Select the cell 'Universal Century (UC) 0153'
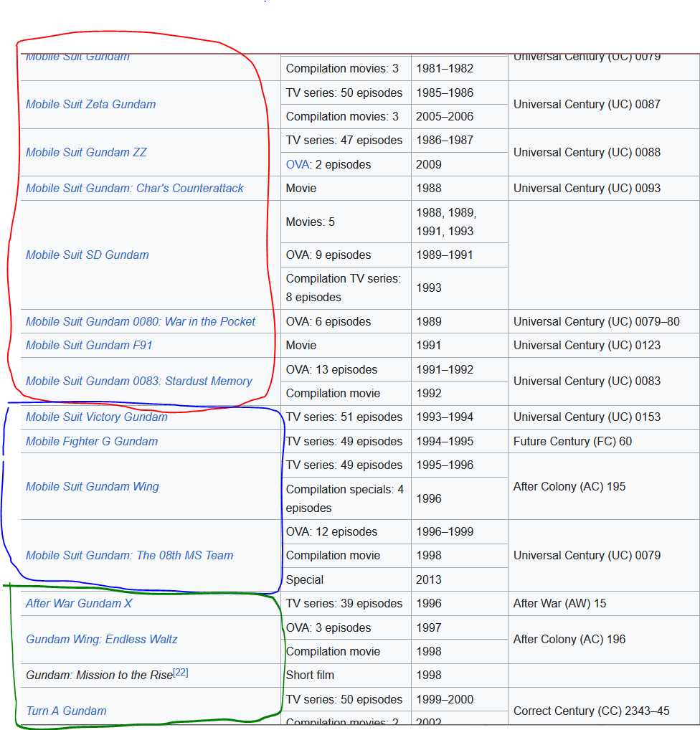 604,417
